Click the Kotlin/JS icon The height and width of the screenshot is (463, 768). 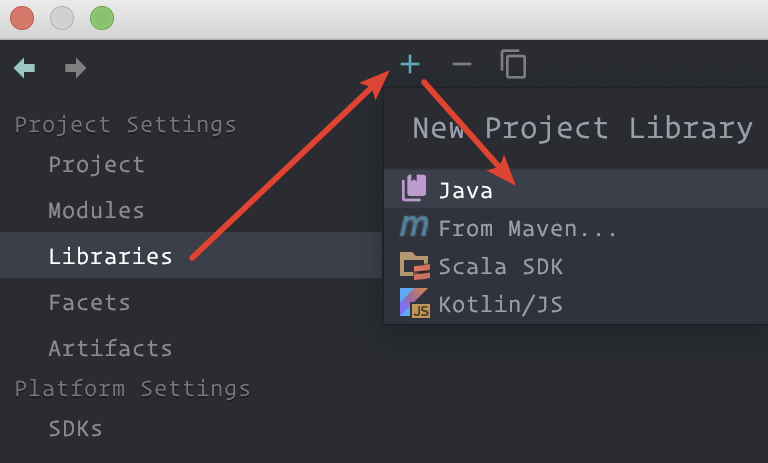414,303
